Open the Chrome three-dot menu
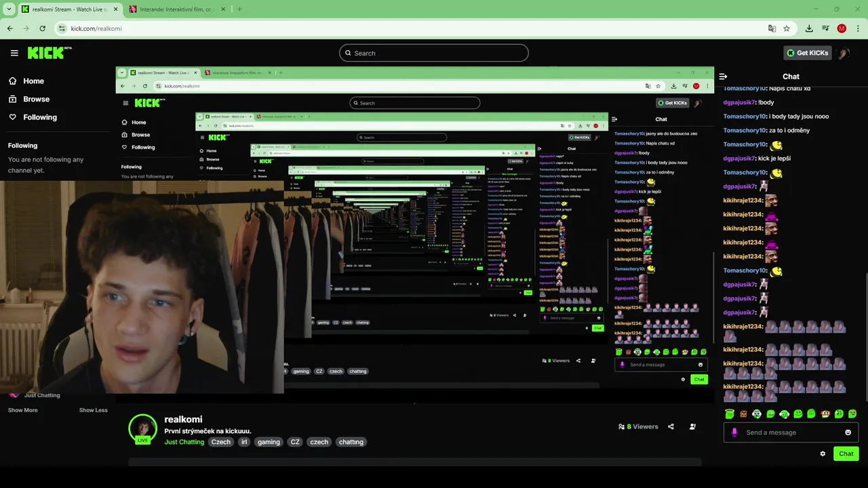Viewport: 868px width, 488px height. click(x=859, y=28)
